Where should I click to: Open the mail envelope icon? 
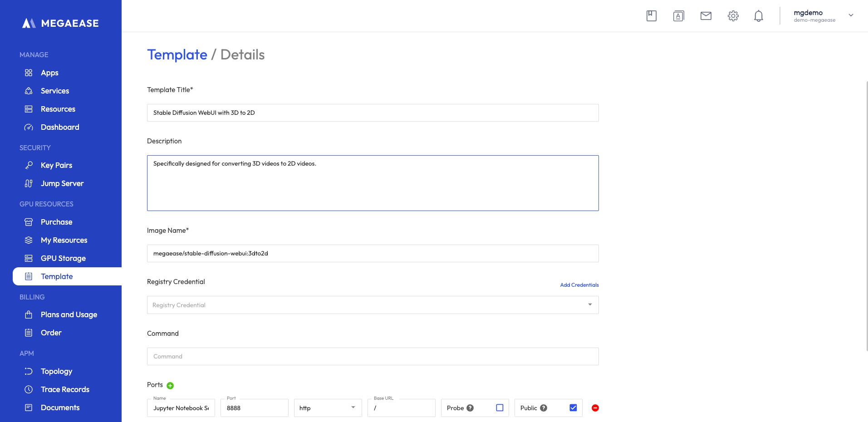[x=706, y=16]
